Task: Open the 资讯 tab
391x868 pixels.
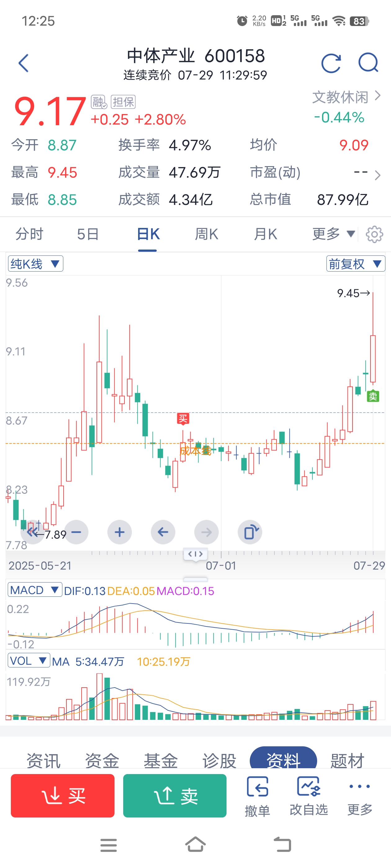Action: point(43,760)
